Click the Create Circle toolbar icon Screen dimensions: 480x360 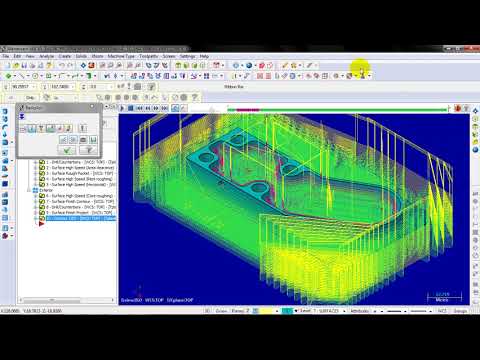pyautogui.click(x=35, y=76)
